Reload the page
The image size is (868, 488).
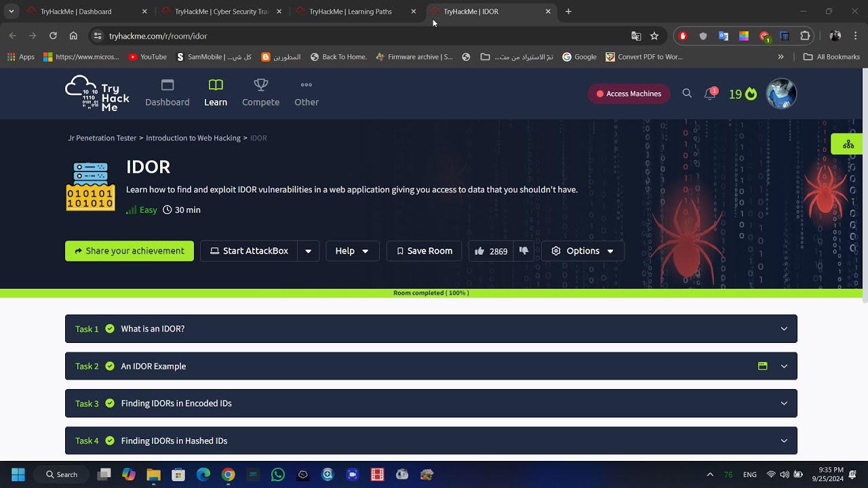coord(53,36)
